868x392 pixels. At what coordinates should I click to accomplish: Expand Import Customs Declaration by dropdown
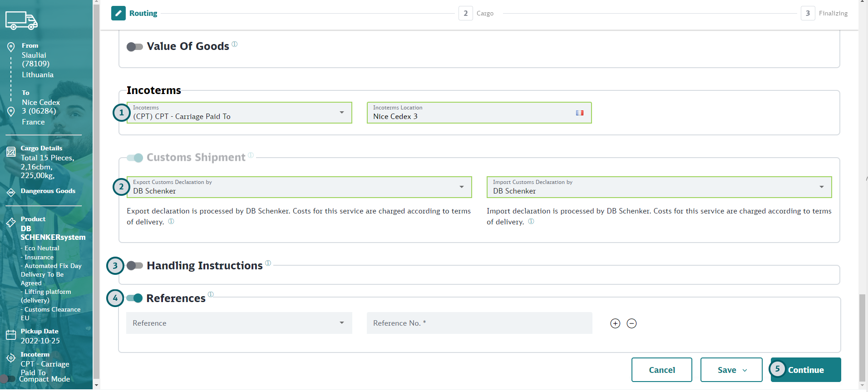659,187
